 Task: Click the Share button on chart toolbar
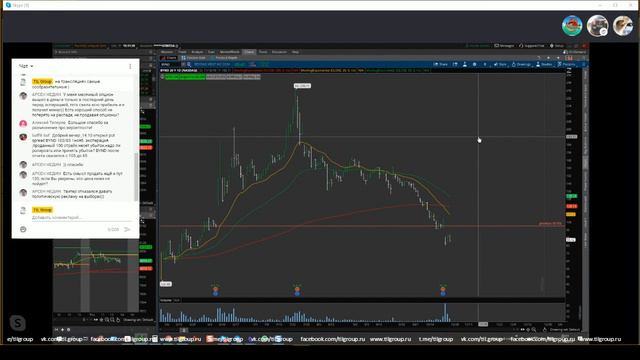(x=440, y=64)
